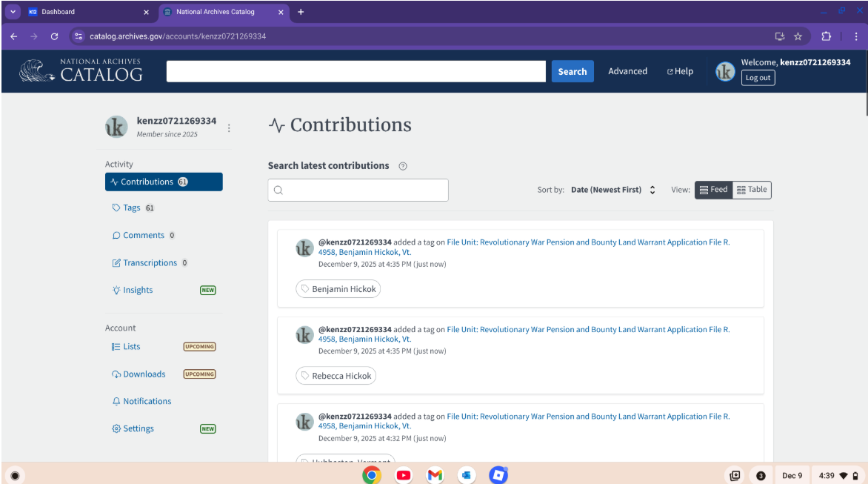868x487 pixels.
Task: Open the Sort by Date dropdown
Action: 612,190
